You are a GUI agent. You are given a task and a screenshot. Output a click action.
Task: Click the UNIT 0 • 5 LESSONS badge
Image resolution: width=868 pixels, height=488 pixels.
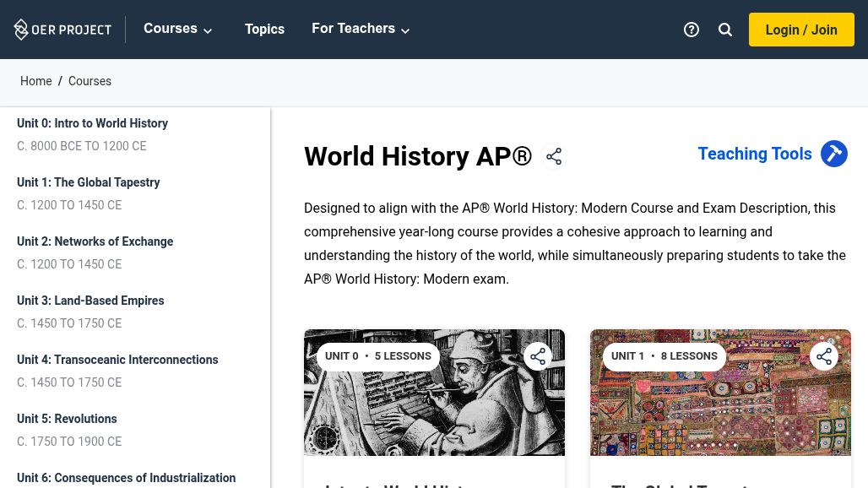[378, 356]
